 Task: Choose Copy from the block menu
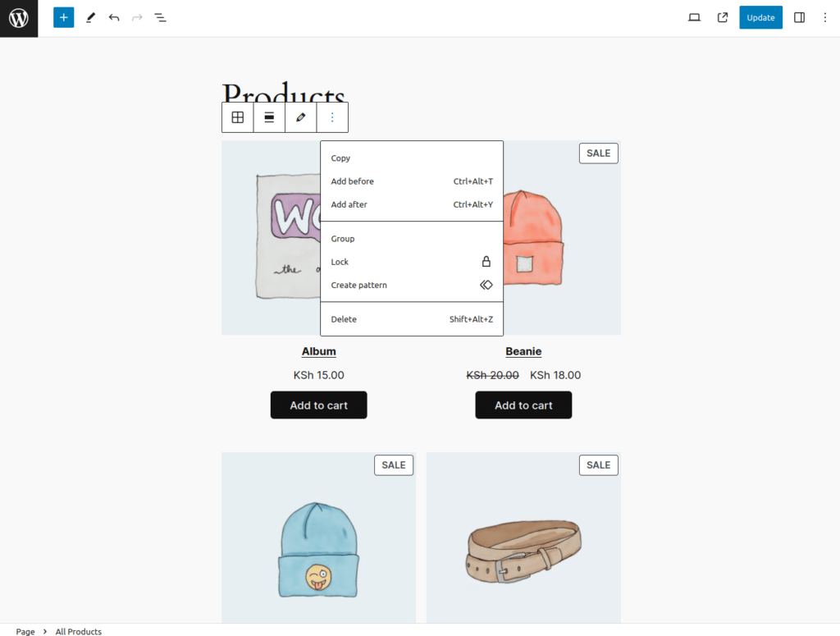pyautogui.click(x=412, y=158)
